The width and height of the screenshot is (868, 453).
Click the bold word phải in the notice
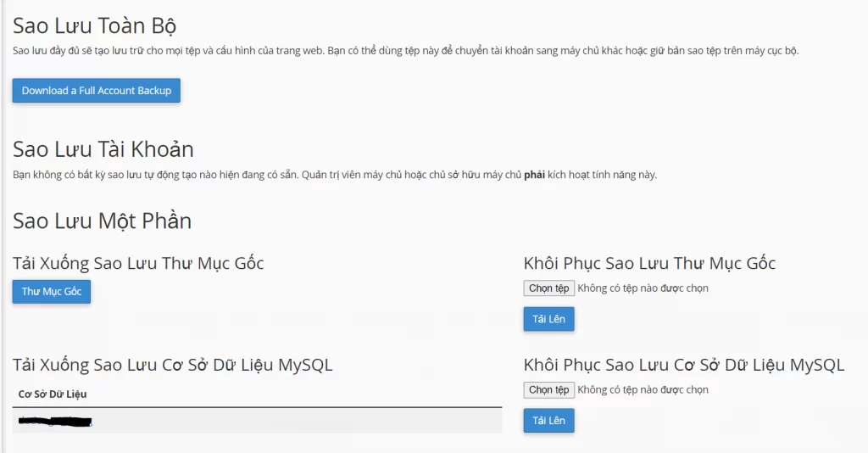tap(533, 175)
